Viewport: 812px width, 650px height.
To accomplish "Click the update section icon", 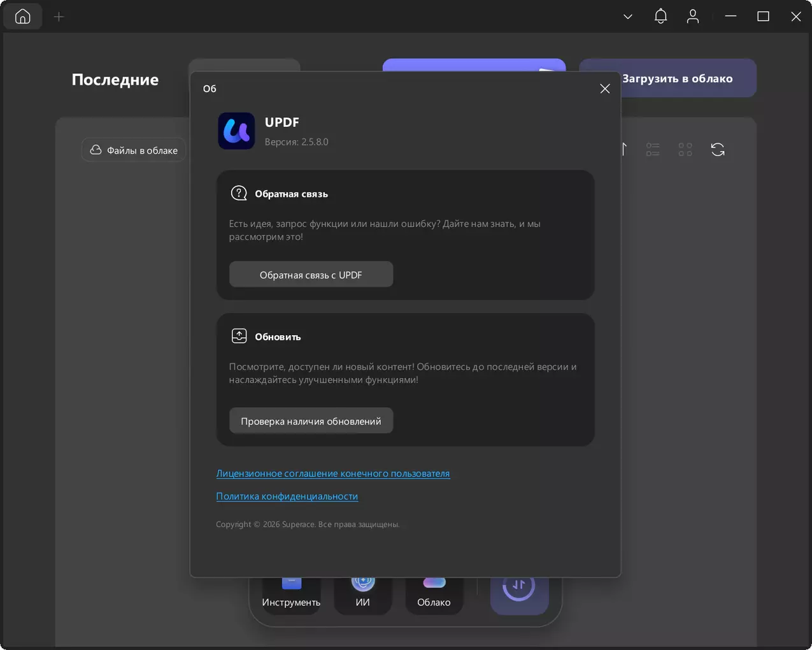I will pyautogui.click(x=239, y=336).
